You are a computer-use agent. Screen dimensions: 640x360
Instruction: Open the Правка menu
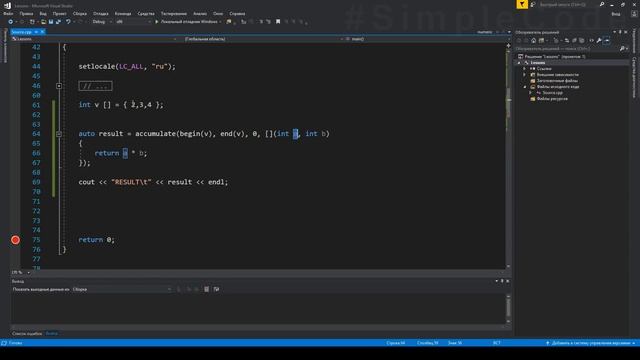tap(26, 13)
